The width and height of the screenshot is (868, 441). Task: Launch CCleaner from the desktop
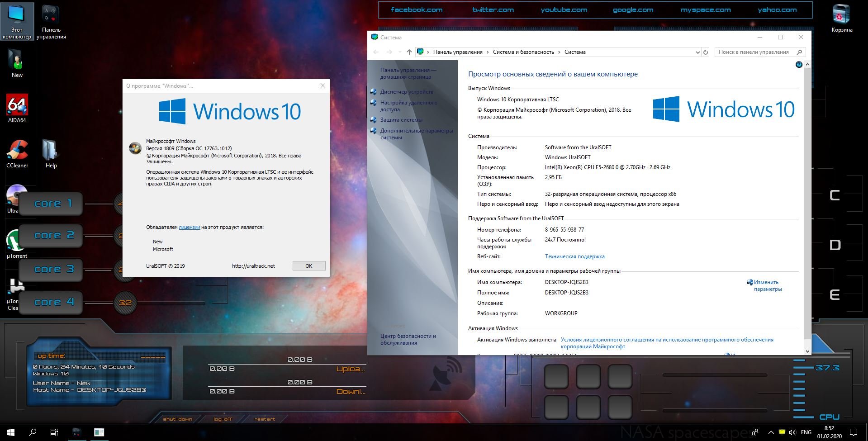17,154
